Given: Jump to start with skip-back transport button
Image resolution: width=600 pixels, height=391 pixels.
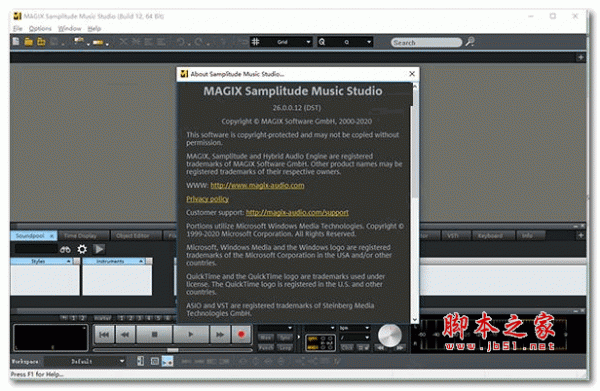Looking at the screenshot, I should (x=104, y=335).
